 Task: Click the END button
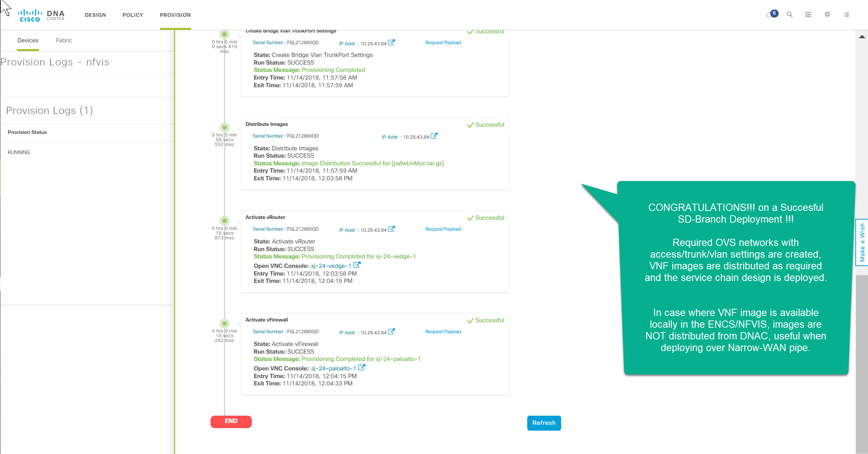231,421
